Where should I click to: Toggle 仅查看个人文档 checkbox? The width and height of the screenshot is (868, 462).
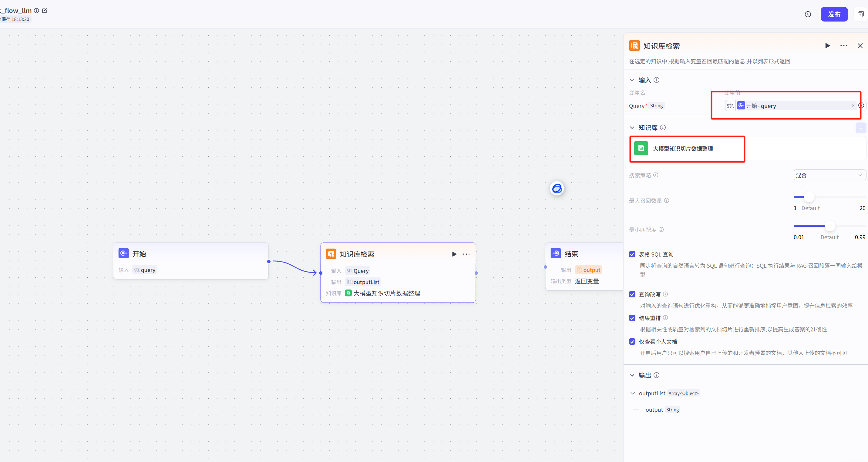point(632,341)
